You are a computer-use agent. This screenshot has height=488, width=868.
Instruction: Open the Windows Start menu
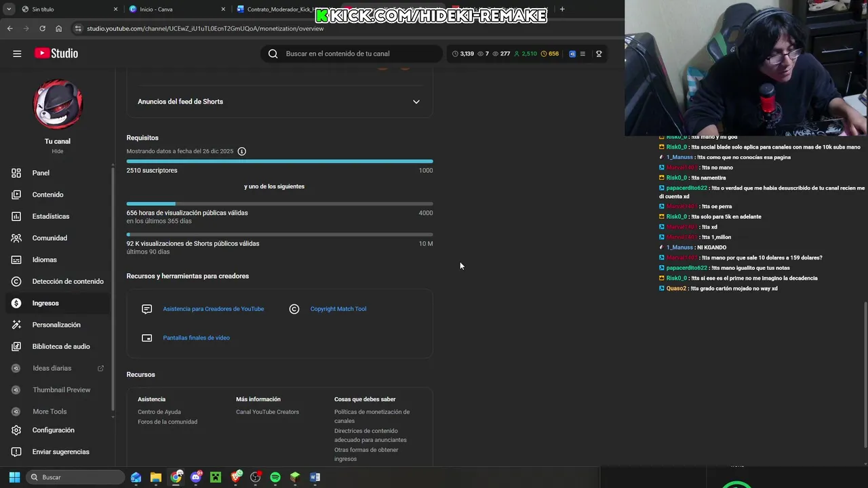[14, 477]
